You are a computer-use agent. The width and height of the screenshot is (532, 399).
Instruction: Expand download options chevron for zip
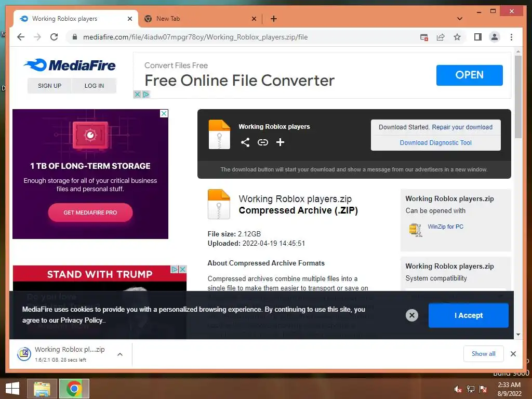[x=120, y=354]
